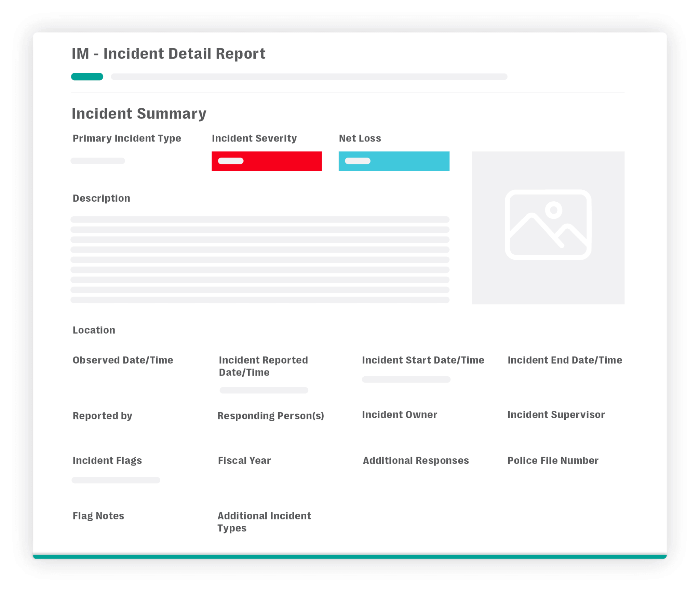Toggle the Police File Number field

[x=553, y=460]
